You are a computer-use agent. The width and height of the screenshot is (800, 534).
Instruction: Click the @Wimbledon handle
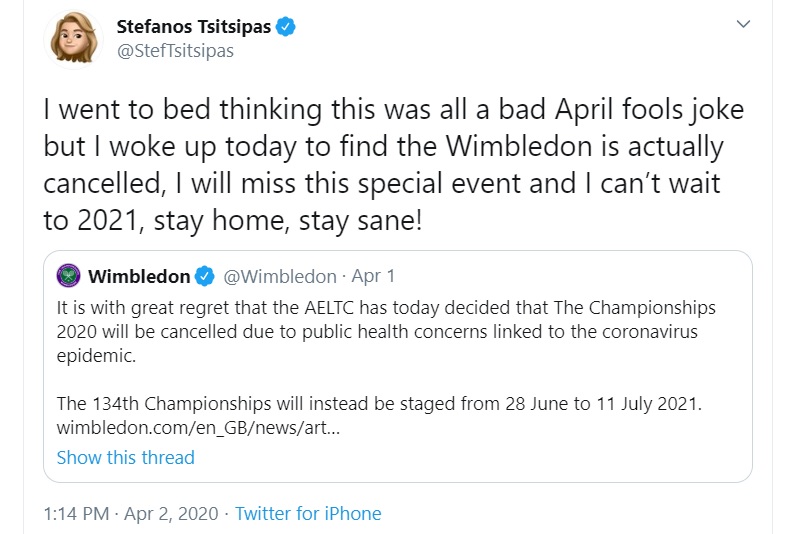279,276
